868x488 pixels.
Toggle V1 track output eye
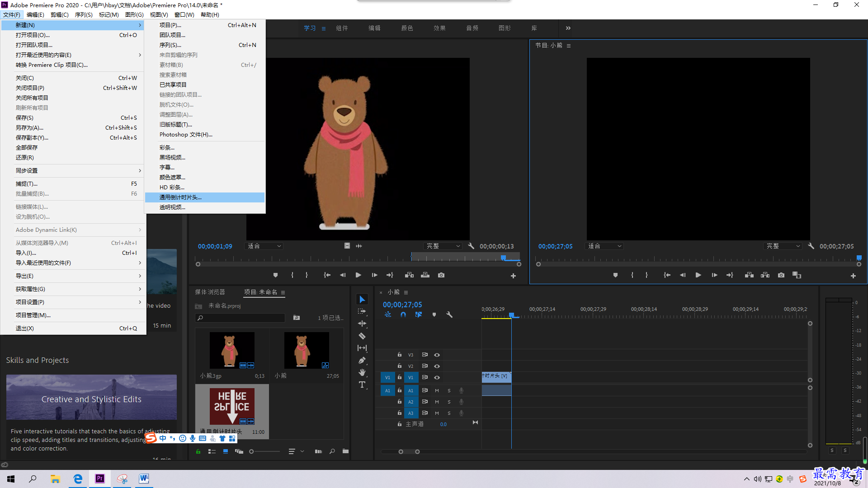(437, 378)
